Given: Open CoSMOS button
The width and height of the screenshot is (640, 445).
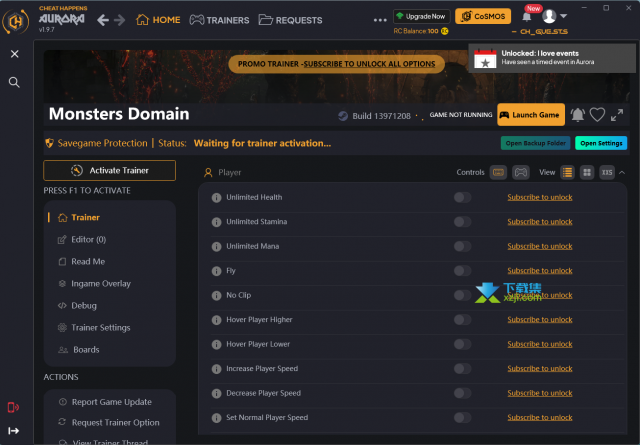Looking at the screenshot, I should [483, 16].
